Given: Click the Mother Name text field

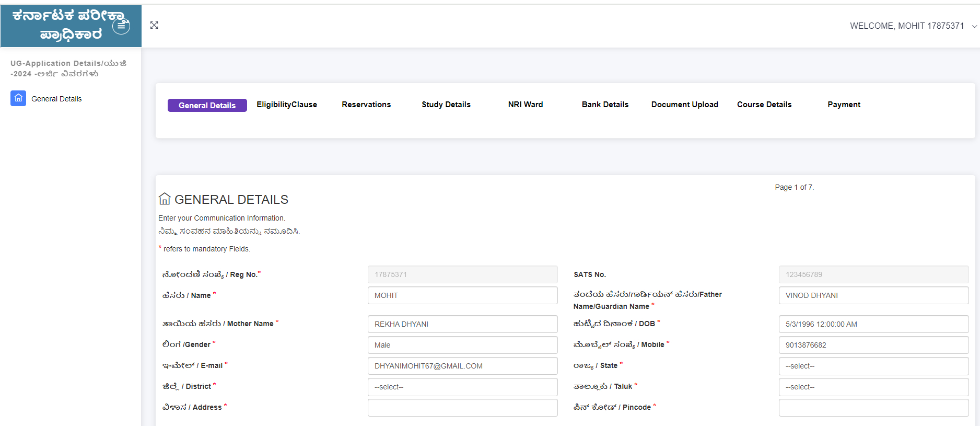Looking at the screenshot, I should click(x=462, y=324).
